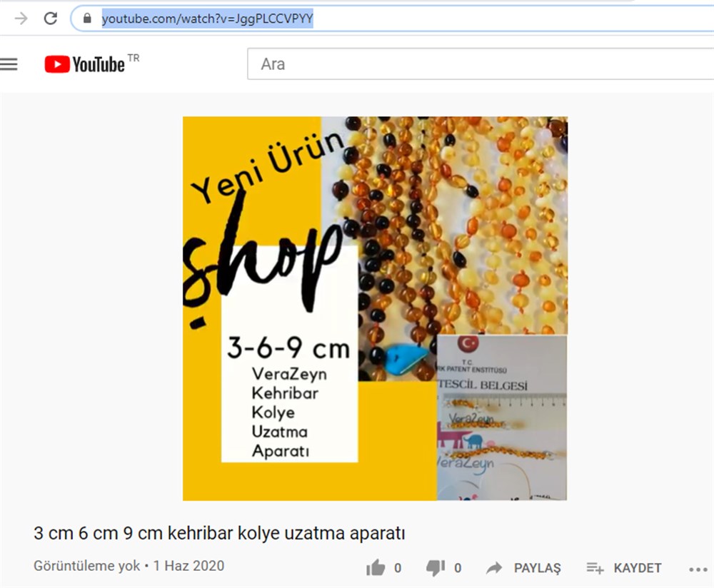Click the padlock site security icon

pyautogui.click(x=87, y=19)
